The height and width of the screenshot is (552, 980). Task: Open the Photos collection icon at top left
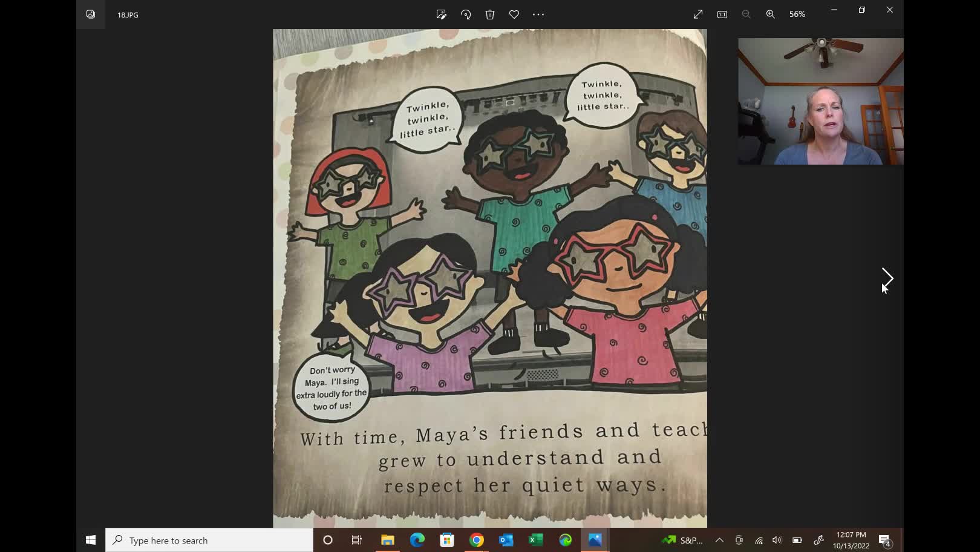[x=91, y=15]
